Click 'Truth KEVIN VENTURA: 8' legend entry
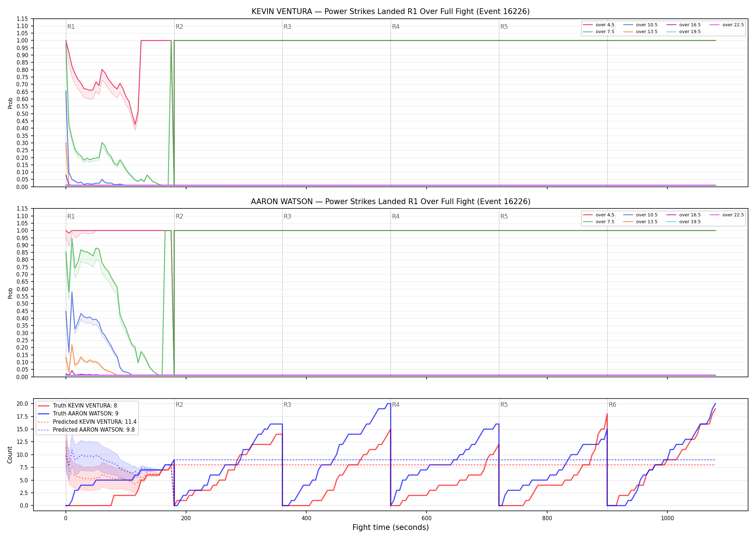 click(77, 406)
